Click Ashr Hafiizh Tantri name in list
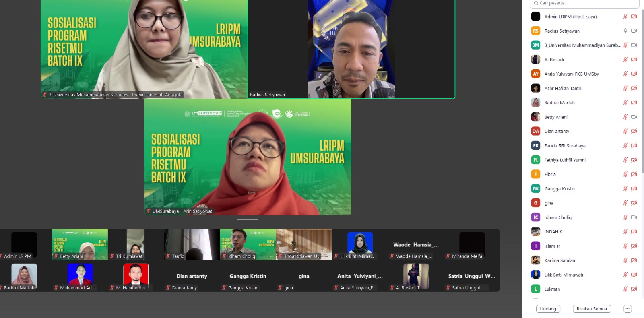Screen dimensions: 644x318 pos(563,88)
